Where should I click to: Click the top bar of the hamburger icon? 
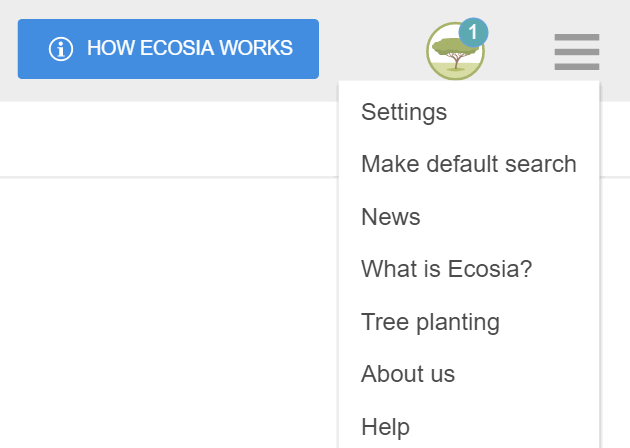pos(577,37)
